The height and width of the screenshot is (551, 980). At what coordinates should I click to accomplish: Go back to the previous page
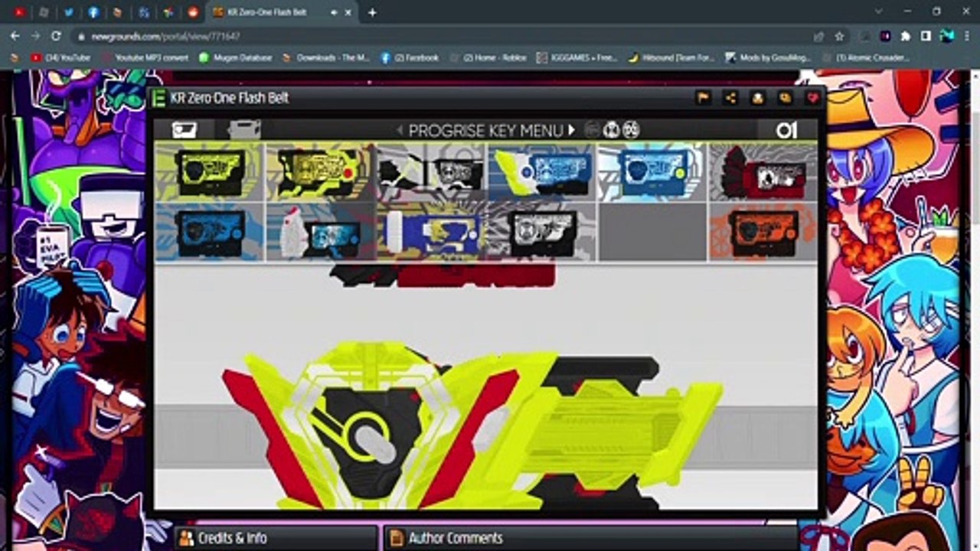coord(15,36)
